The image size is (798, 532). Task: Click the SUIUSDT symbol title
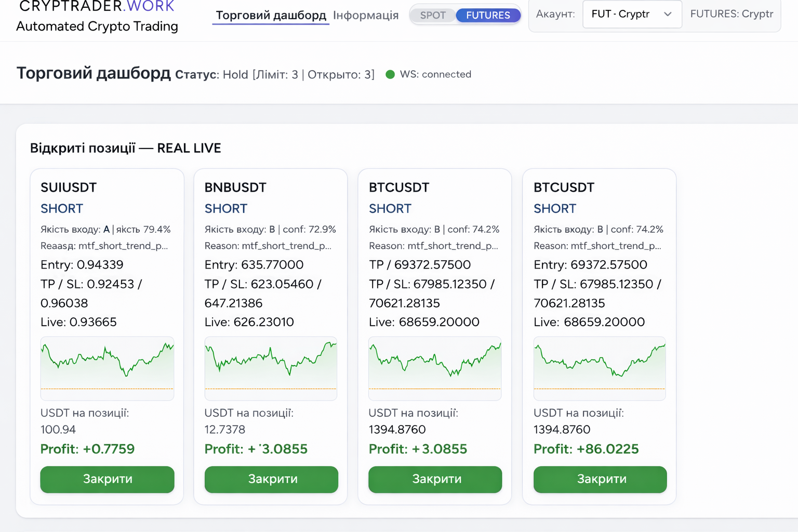click(x=69, y=188)
